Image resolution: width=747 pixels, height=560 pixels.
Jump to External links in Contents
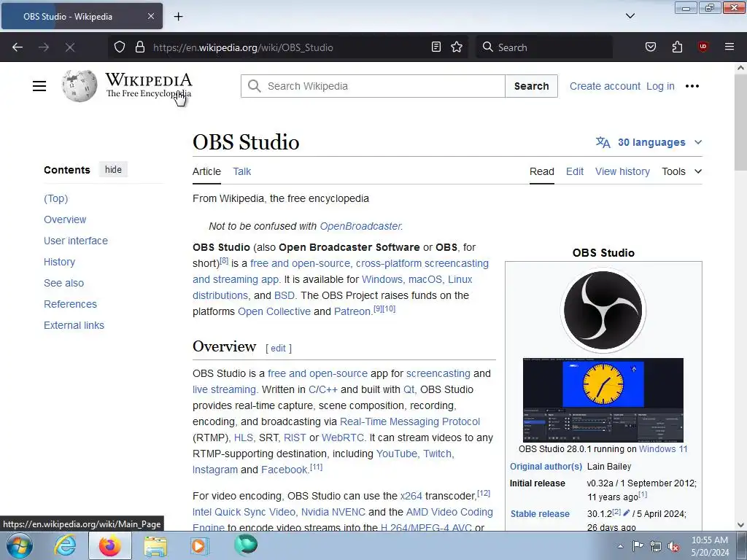[x=74, y=325]
